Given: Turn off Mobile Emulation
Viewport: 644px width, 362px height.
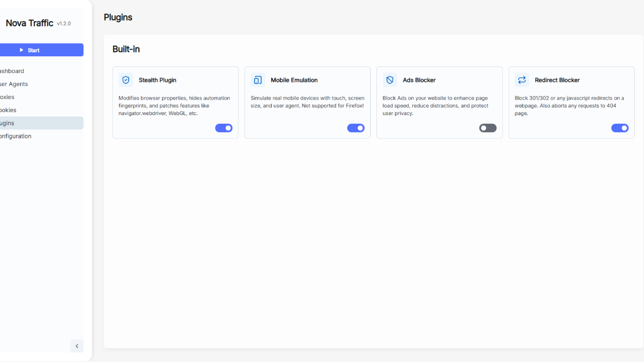Looking at the screenshot, I should click(356, 128).
